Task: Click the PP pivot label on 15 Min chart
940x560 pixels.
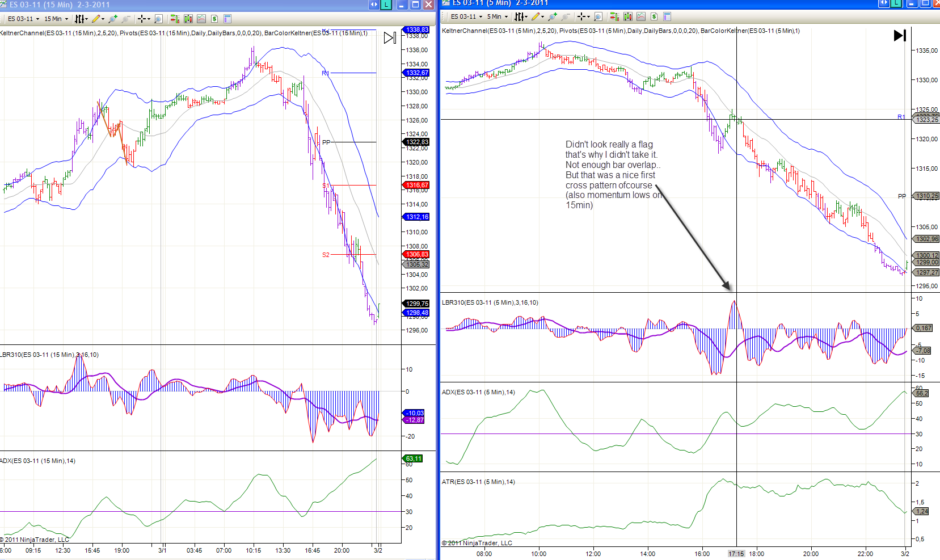Action: [x=326, y=142]
